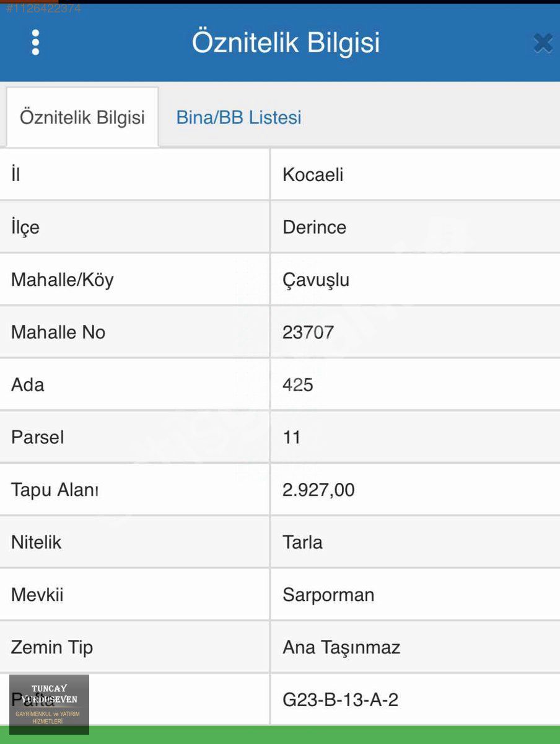The image size is (560, 744).
Task: Click the Pafta value G23-B-13-A-2
Action: [x=340, y=700]
